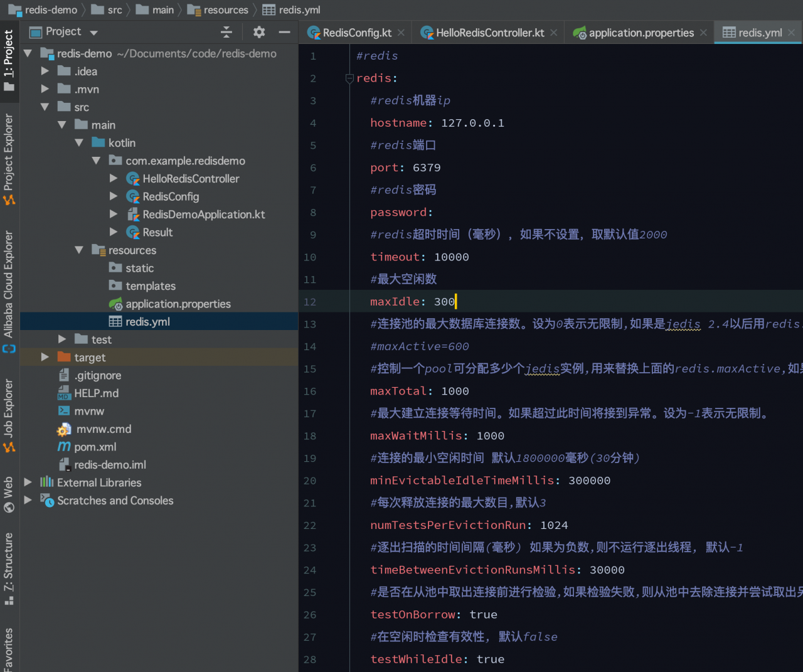Select templates folder icon
The height and width of the screenshot is (672, 803).
click(115, 285)
